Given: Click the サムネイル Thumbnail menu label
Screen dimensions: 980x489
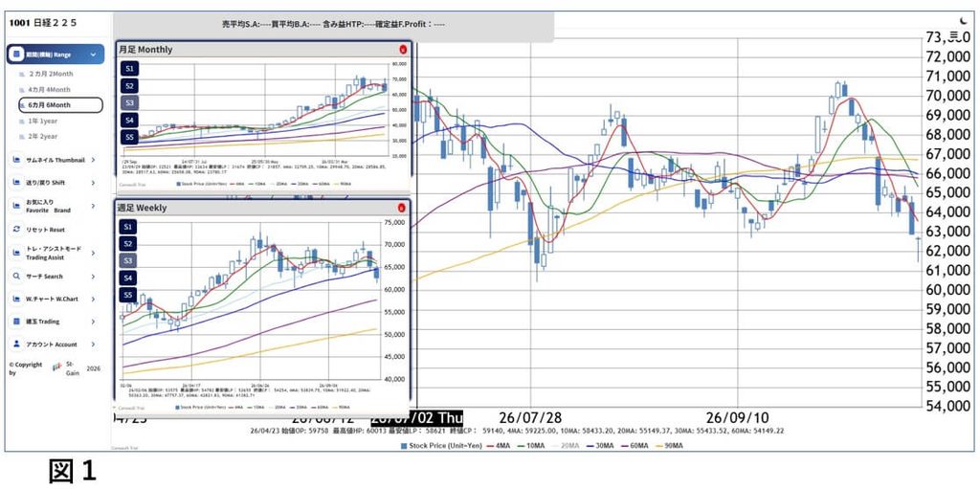Looking at the screenshot, I should (x=55, y=160).
